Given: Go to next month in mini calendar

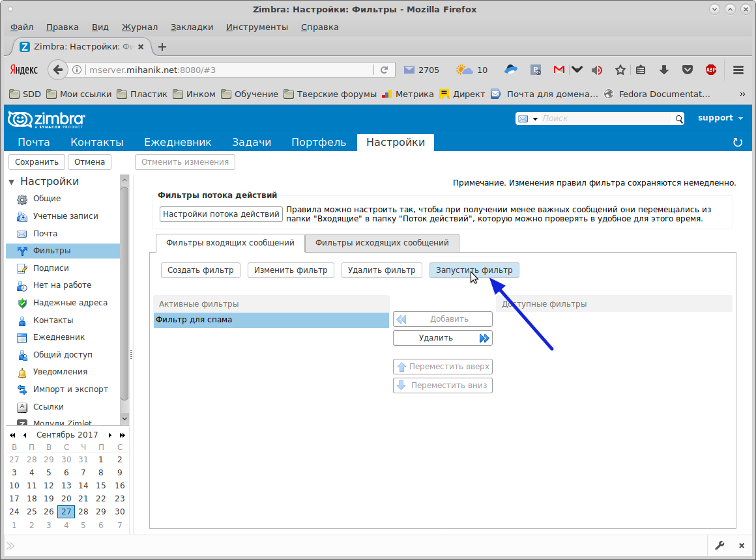Looking at the screenshot, I should (x=110, y=435).
